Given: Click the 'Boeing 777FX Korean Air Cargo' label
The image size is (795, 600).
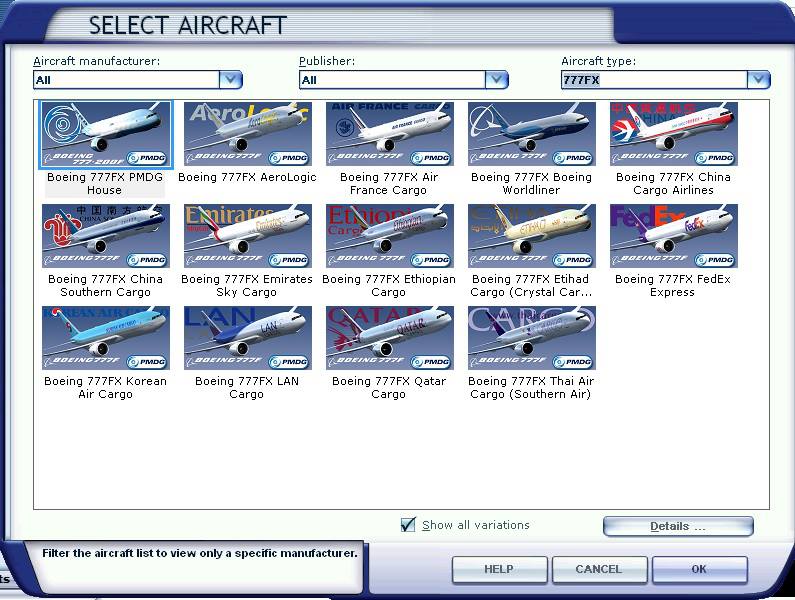Looking at the screenshot, I should tap(105, 387).
